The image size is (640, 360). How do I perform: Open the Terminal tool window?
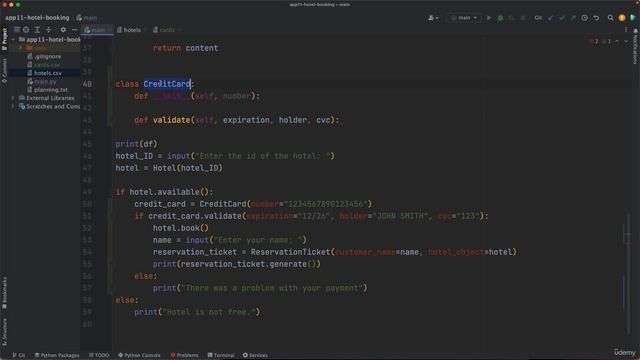221,355
